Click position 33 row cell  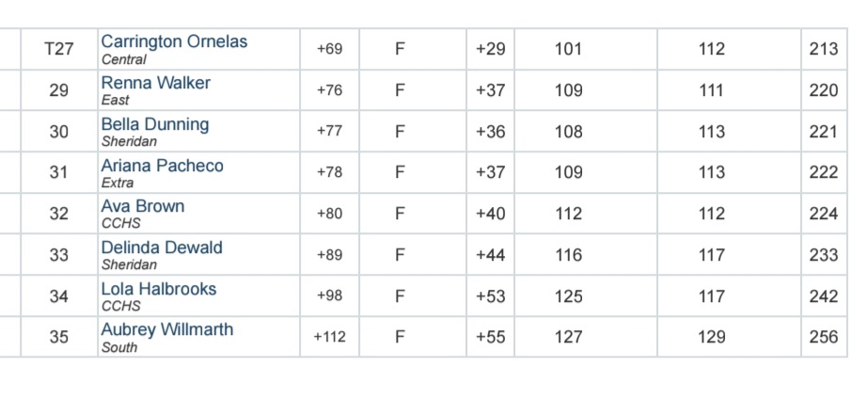point(59,255)
